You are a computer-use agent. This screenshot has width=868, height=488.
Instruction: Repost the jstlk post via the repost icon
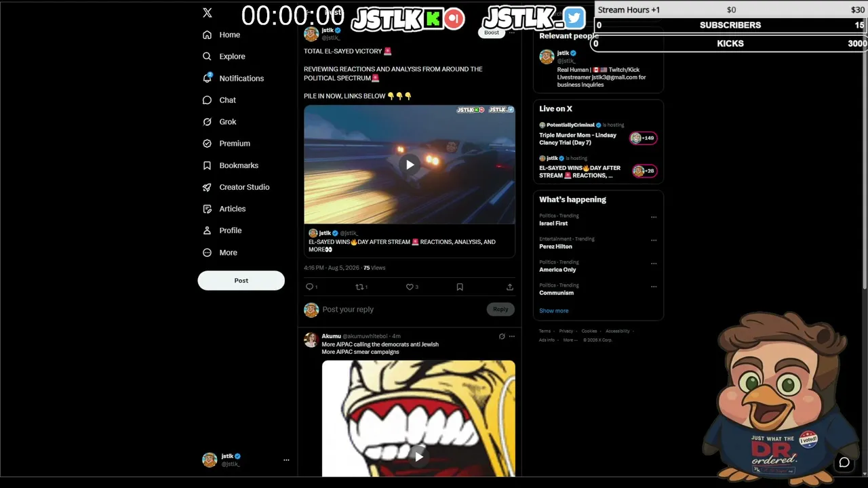(359, 287)
